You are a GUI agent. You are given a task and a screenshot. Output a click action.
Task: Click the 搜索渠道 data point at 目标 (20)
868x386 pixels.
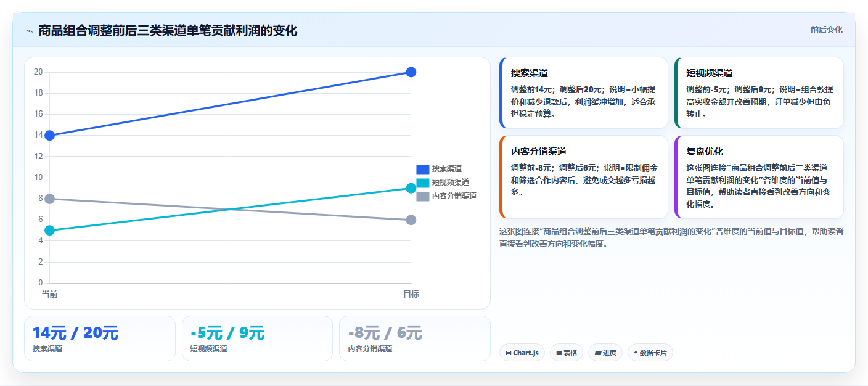click(x=411, y=72)
